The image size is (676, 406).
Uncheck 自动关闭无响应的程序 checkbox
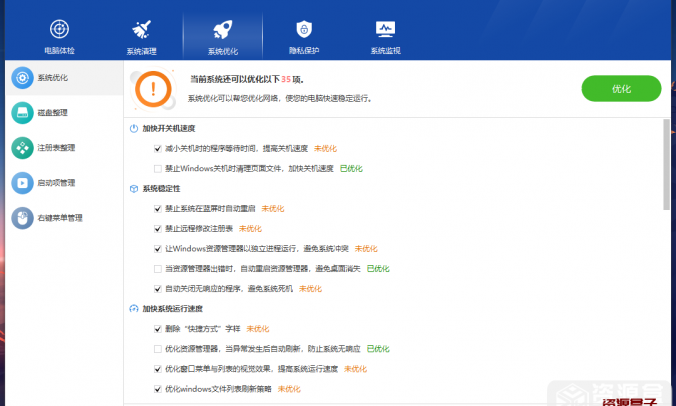coord(158,289)
